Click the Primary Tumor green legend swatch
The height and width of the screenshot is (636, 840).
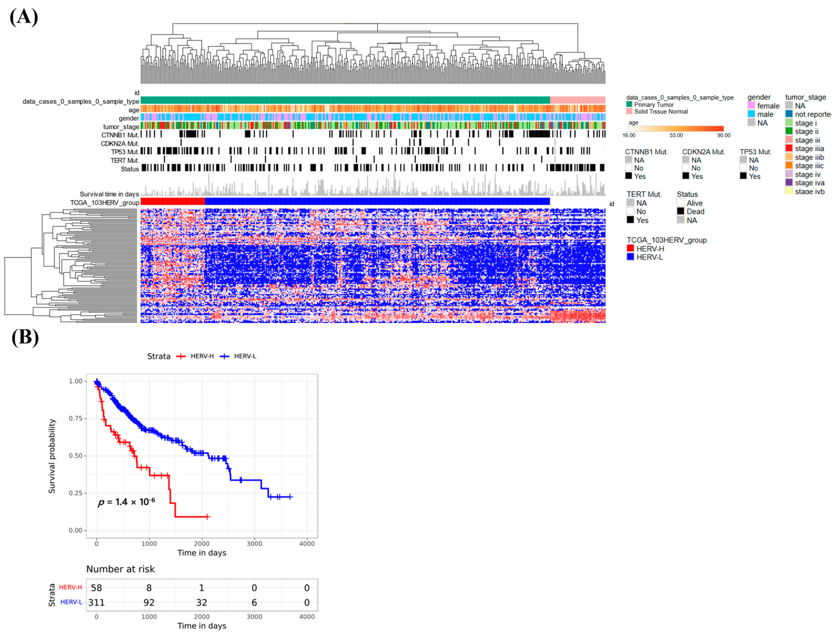629,104
